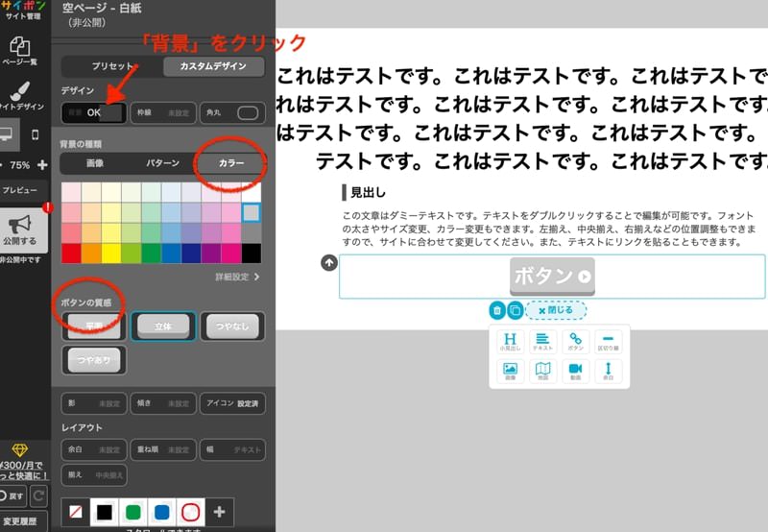
Task: Insert a 余白 spacing block
Action: (609, 371)
